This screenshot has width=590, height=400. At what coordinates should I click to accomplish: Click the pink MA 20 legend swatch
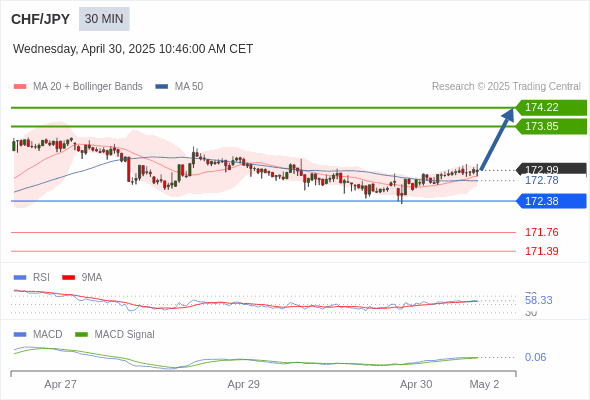pyautogui.click(x=20, y=87)
